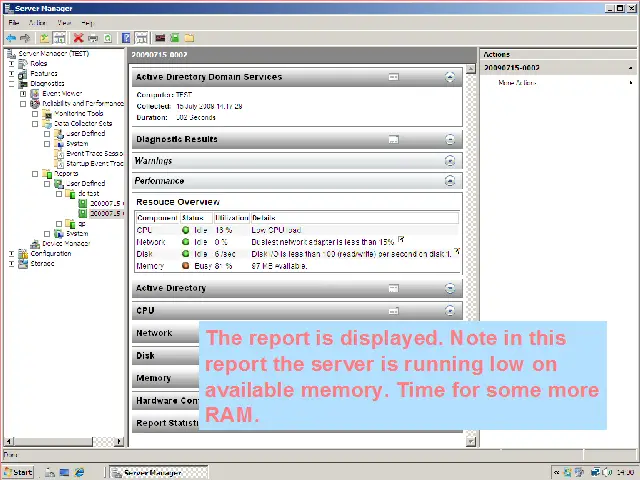Expand the Diagnostic Results report section
This screenshot has width=640, height=480.
(450, 140)
